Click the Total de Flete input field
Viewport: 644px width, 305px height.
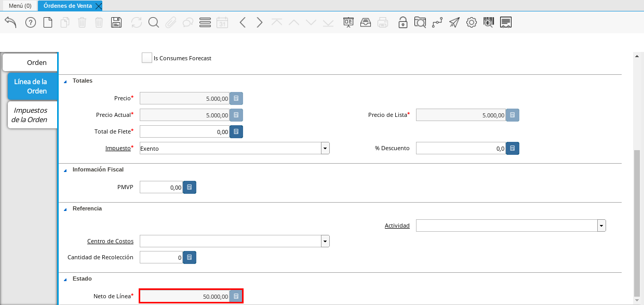[x=185, y=132]
